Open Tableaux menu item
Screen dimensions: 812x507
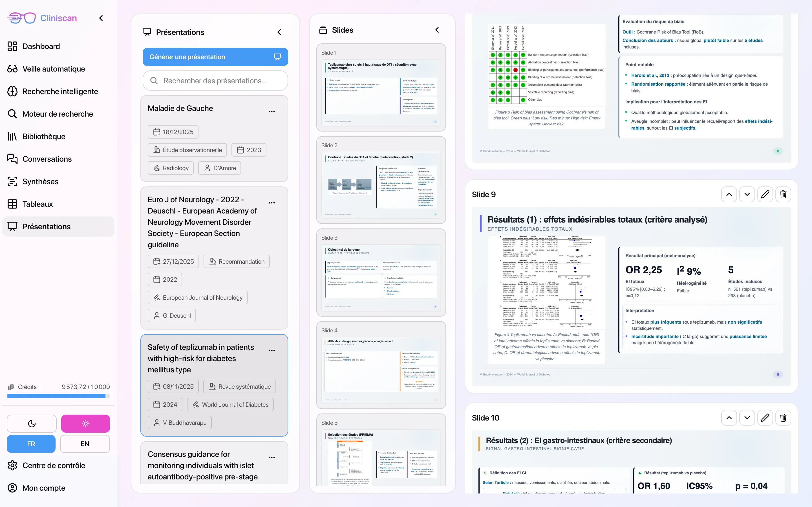coord(37,204)
